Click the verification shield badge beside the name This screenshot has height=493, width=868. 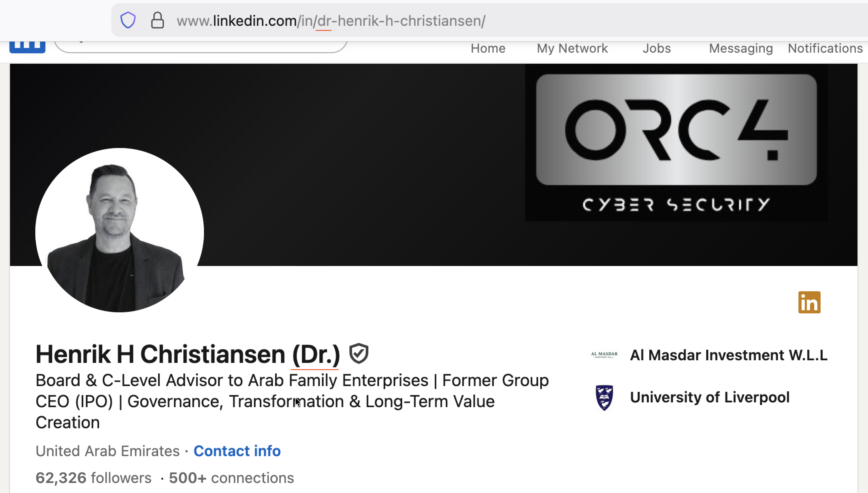tap(359, 353)
